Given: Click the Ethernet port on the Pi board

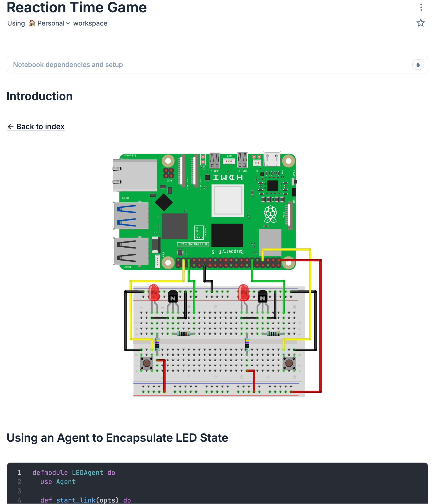Looking at the screenshot, I should (x=135, y=175).
